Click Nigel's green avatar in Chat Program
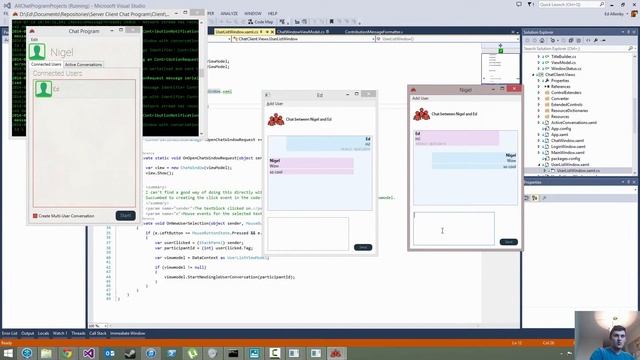Screen dimensions: 640x360 point(37,52)
